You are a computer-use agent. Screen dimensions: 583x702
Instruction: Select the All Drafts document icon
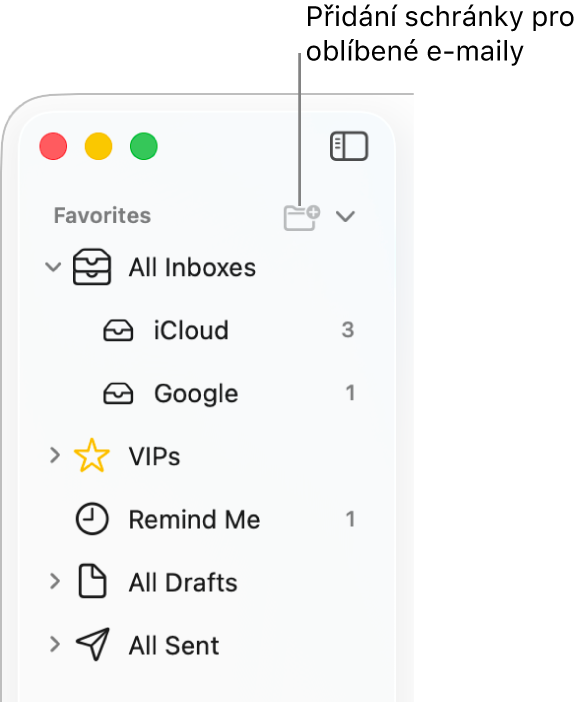pos(92,582)
